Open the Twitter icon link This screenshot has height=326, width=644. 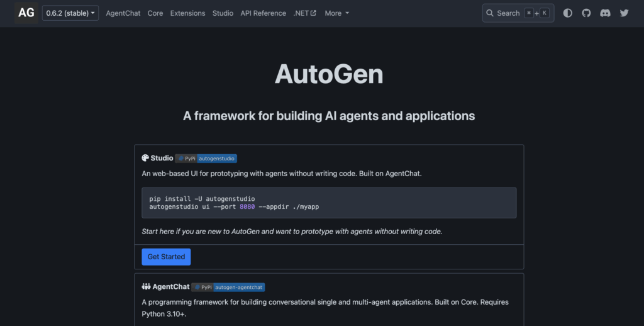click(625, 13)
